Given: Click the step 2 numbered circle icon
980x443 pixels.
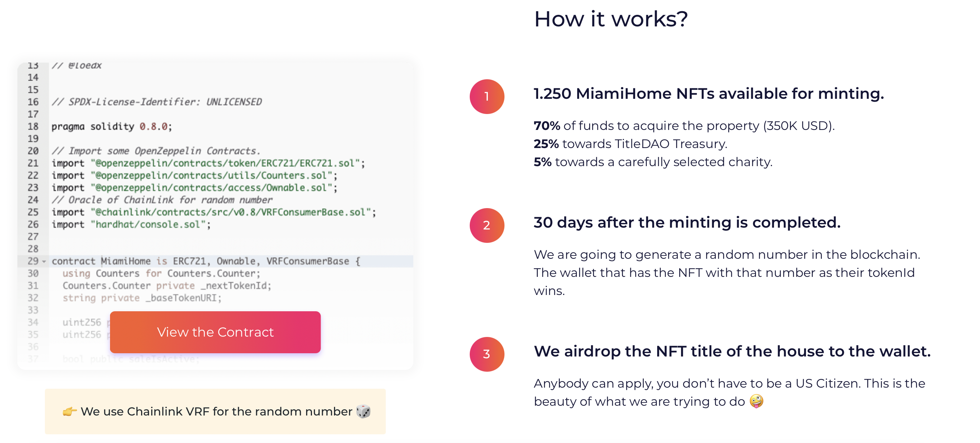Looking at the screenshot, I should pos(487,225).
